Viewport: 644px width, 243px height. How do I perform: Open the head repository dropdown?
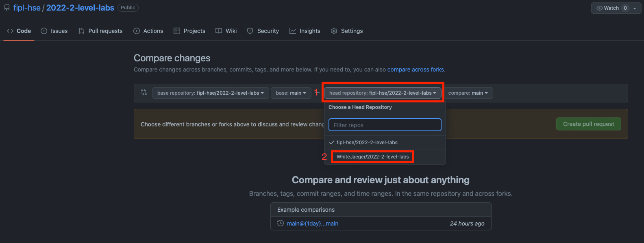point(383,93)
